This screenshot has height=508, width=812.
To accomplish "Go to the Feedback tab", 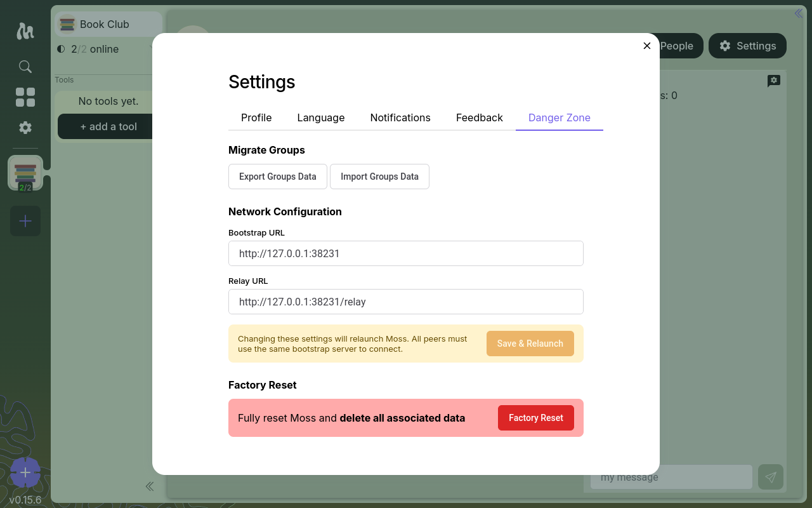I will tap(480, 117).
